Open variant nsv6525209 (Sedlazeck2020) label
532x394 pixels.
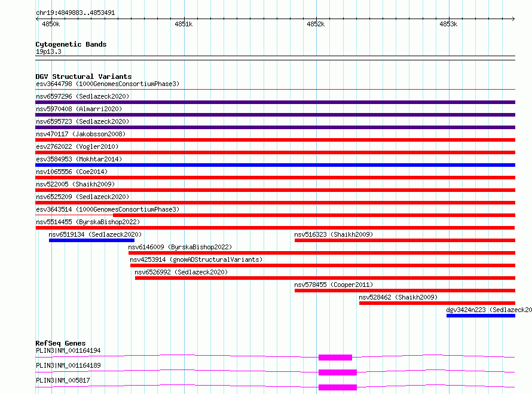82,197
